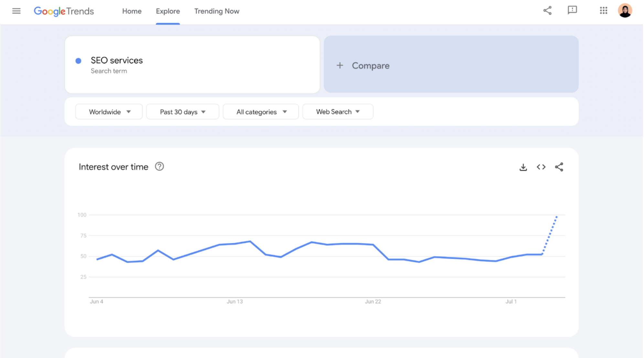Change the Web Search type dropdown
644x358 pixels.
tap(338, 111)
